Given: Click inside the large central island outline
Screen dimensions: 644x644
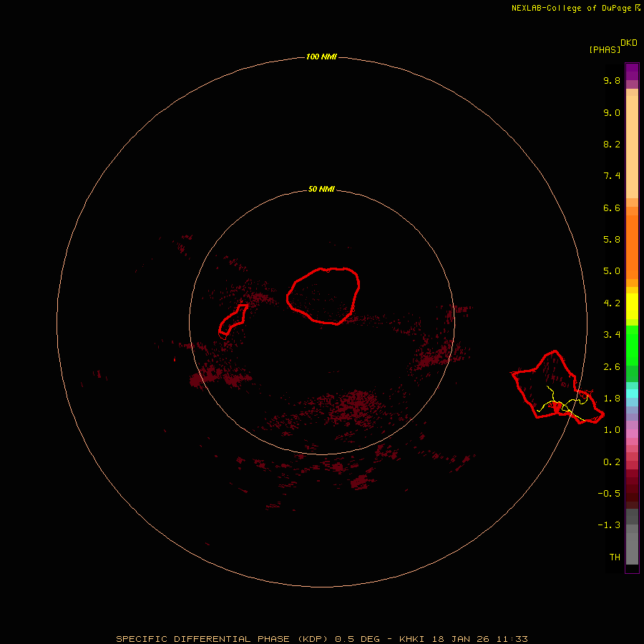Looking at the screenshot, I should tap(323, 296).
